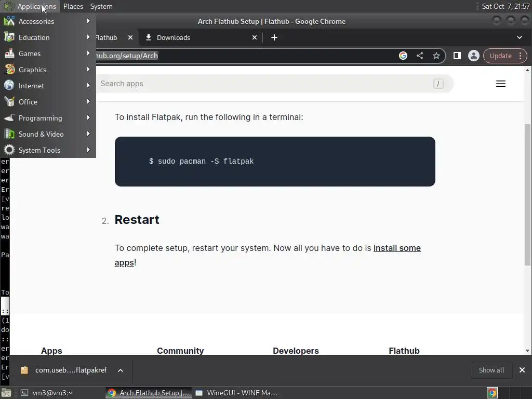Open a new Chrome tab

pyautogui.click(x=274, y=37)
